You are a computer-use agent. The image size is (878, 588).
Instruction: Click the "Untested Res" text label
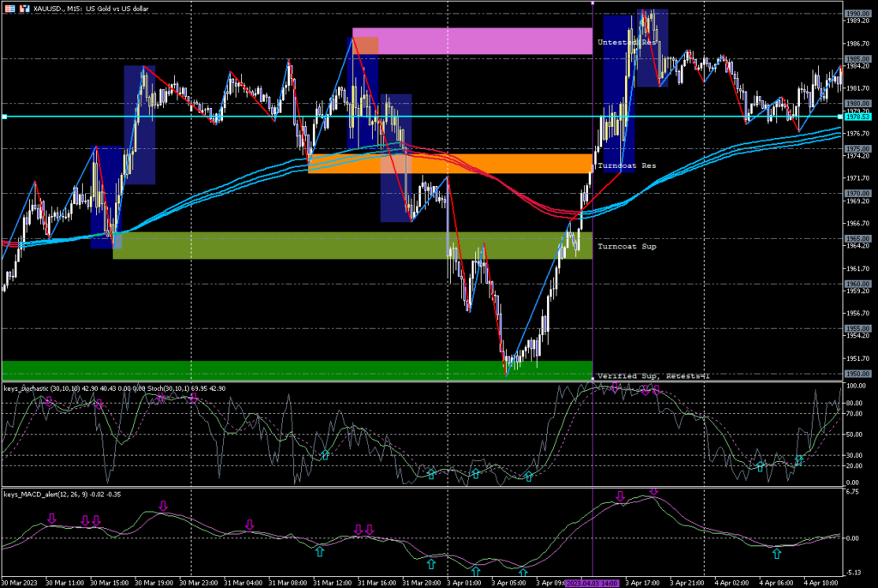click(627, 42)
